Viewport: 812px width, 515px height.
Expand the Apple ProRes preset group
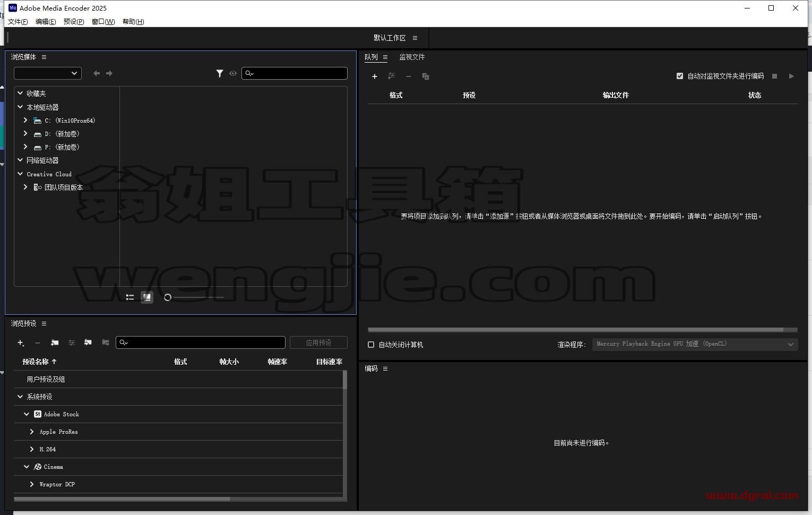coord(32,432)
